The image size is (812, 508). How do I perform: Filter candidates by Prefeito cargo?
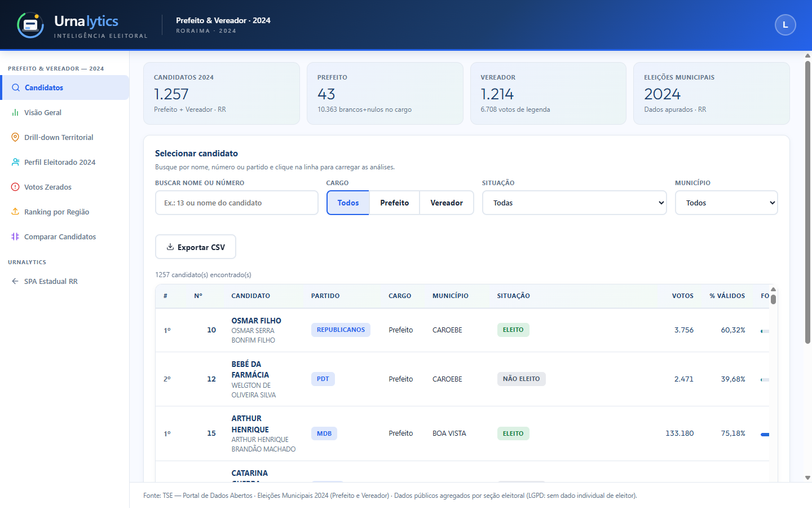[x=394, y=203]
